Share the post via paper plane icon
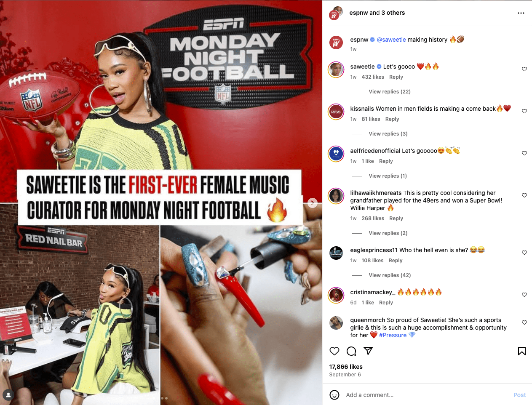 click(x=368, y=351)
